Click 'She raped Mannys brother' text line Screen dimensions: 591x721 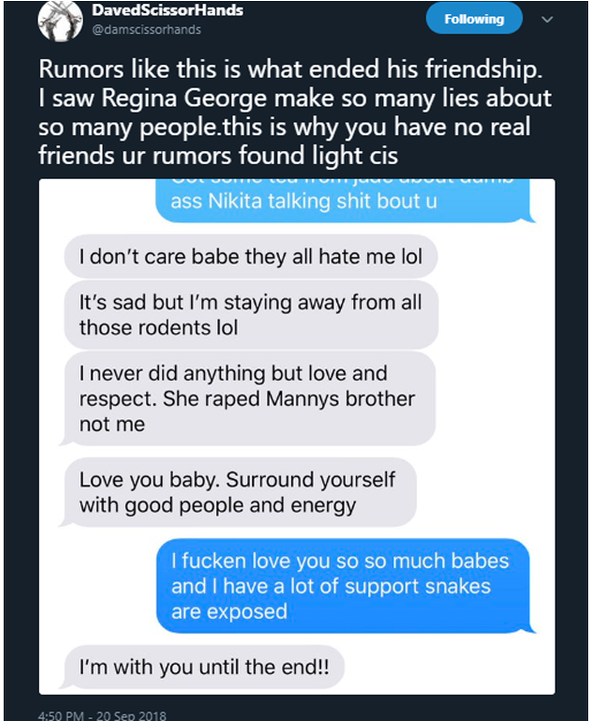coord(289,399)
